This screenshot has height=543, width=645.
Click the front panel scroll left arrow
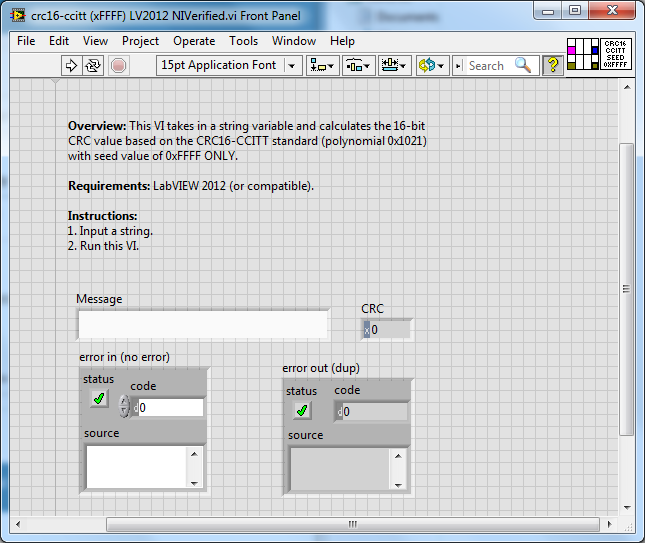click(18, 524)
